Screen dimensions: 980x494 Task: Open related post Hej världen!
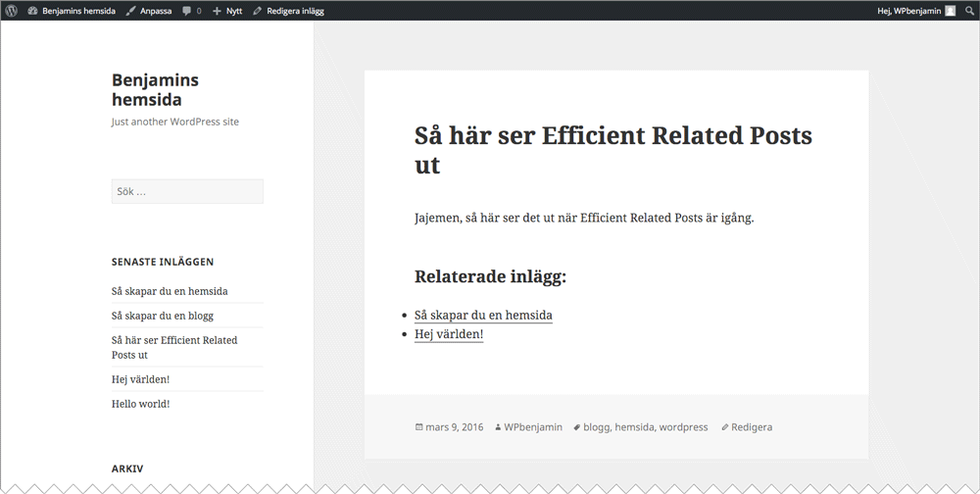tap(449, 334)
